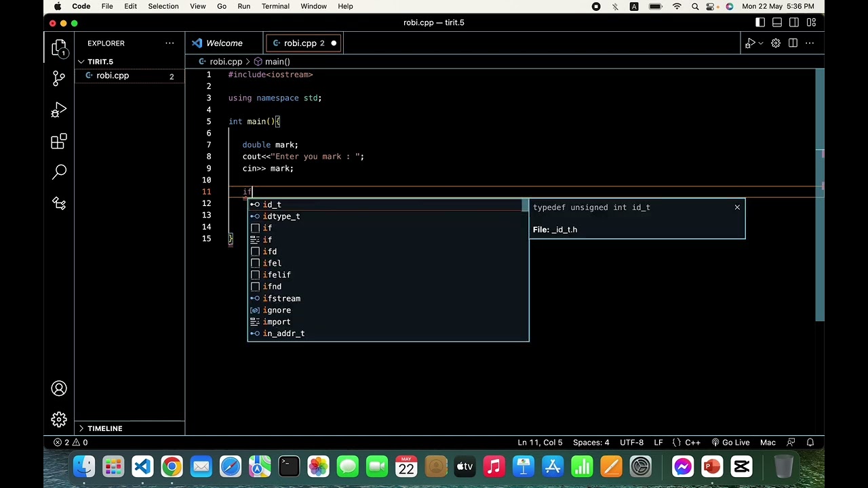Open the Edit menu
This screenshot has width=868, height=488.
130,6
